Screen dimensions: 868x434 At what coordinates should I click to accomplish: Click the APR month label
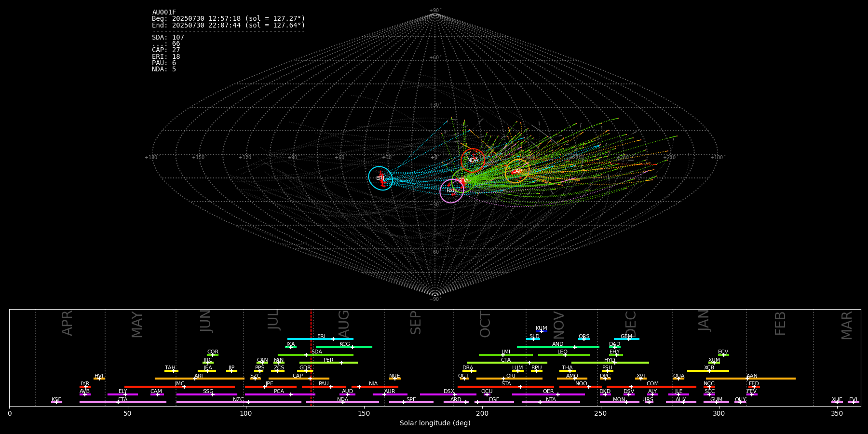pos(67,323)
